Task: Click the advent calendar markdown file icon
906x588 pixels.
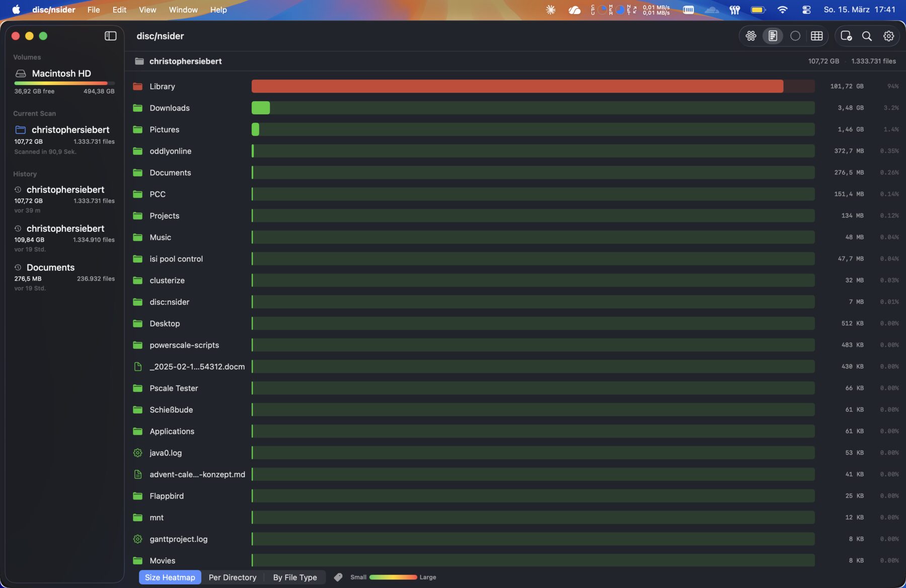Action: pos(137,474)
